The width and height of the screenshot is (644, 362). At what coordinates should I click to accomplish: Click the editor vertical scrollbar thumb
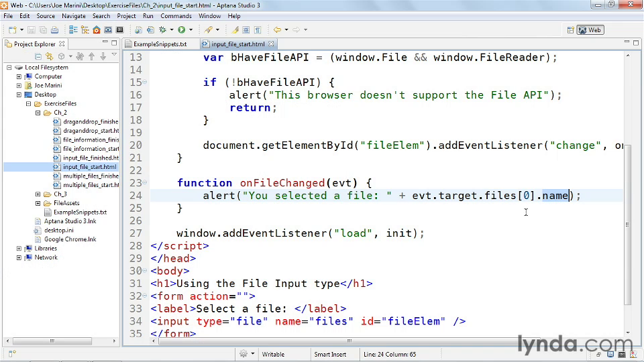click(627, 225)
